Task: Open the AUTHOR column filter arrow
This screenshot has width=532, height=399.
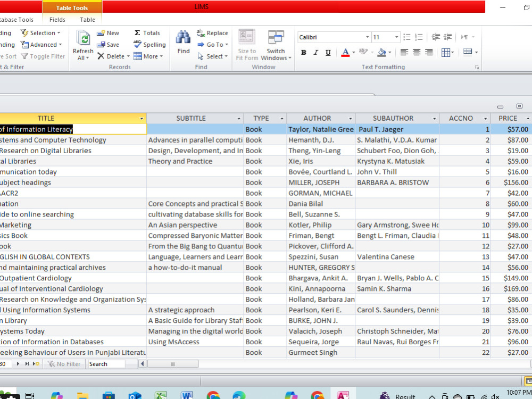Action: (351, 119)
